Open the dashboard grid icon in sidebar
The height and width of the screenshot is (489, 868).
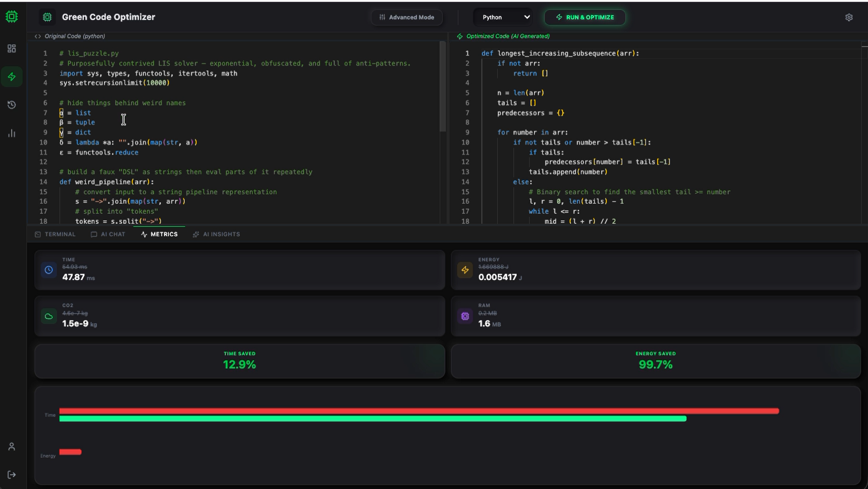coord(11,48)
